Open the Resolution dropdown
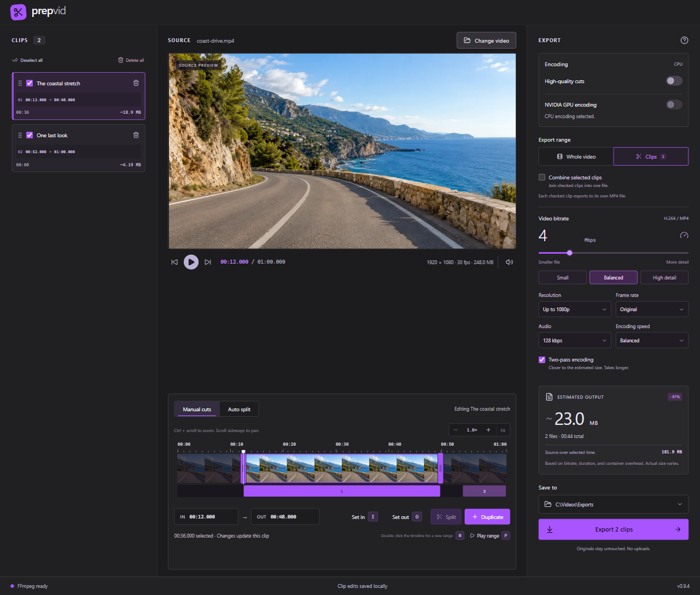 pyautogui.click(x=575, y=309)
